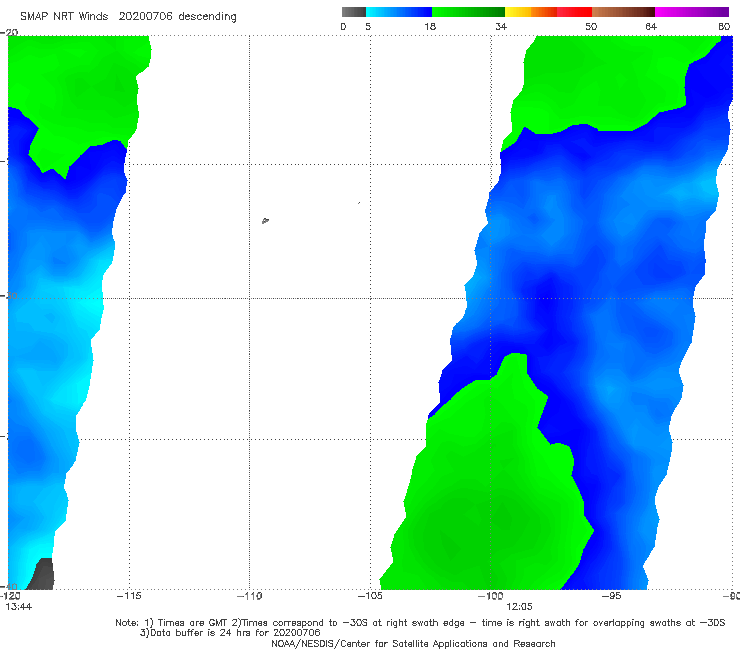The image size is (740, 650).
Task: Click the dark gray low-wind patch at bottom left
Action: pos(42,574)
